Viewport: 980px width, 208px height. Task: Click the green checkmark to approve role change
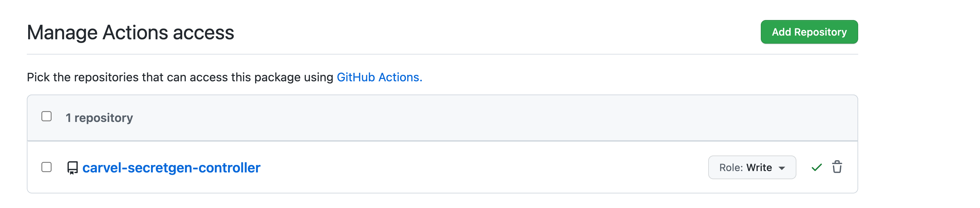(816, 167)
